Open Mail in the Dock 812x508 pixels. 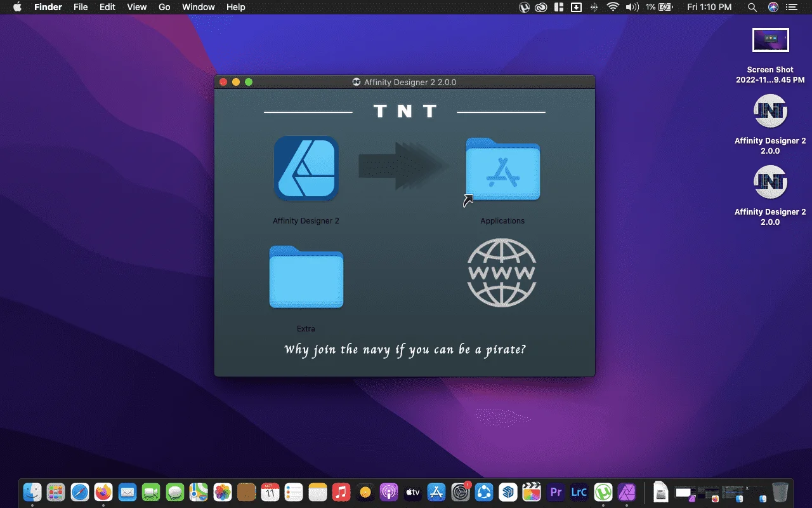click(128, 491)
